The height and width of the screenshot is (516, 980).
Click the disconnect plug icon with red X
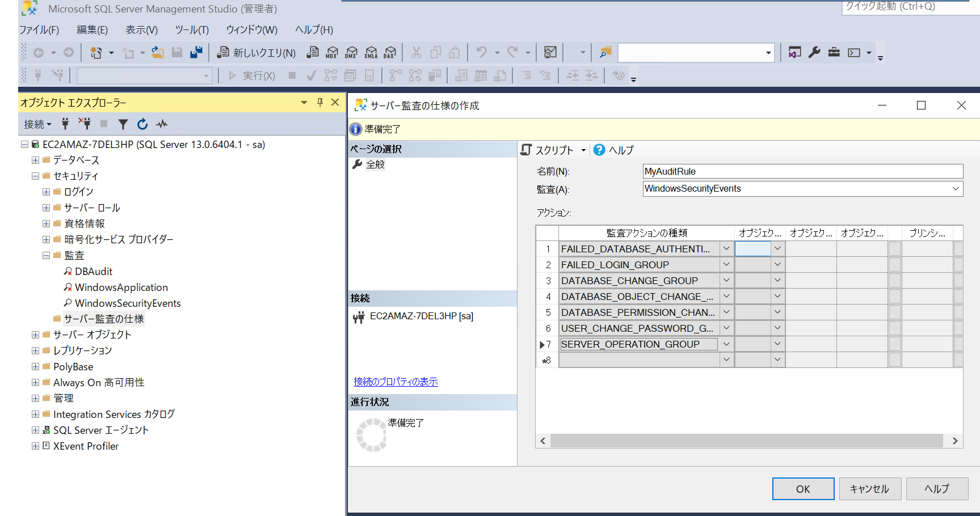85,124
